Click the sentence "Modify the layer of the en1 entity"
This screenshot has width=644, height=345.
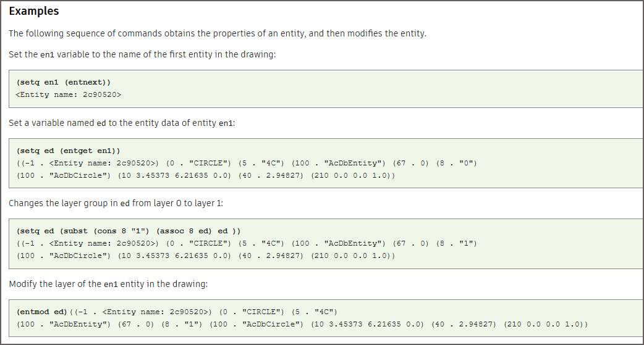coord(108,285)
